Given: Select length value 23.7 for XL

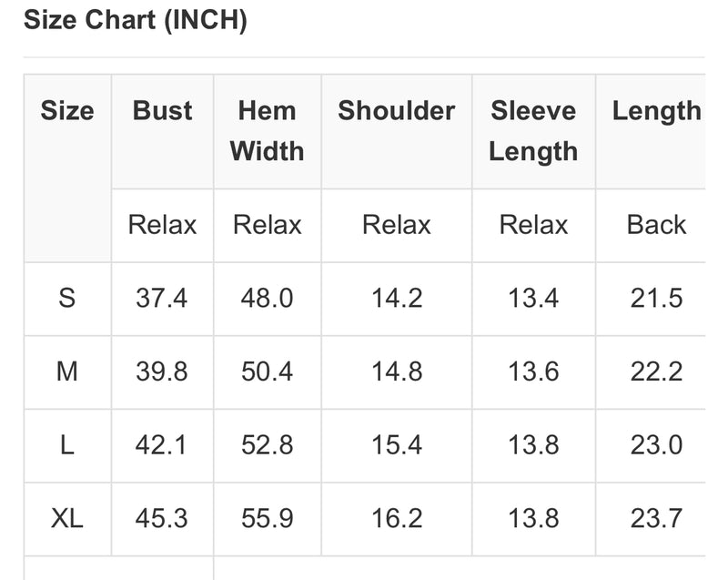Looking at the screenshot, I should point(656,518).
